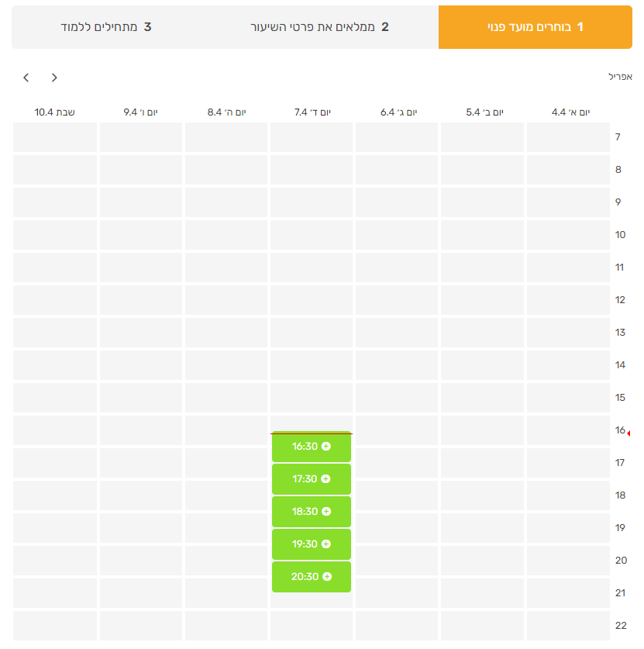Click the יום א' 4.4 day header

click(570, 112)
